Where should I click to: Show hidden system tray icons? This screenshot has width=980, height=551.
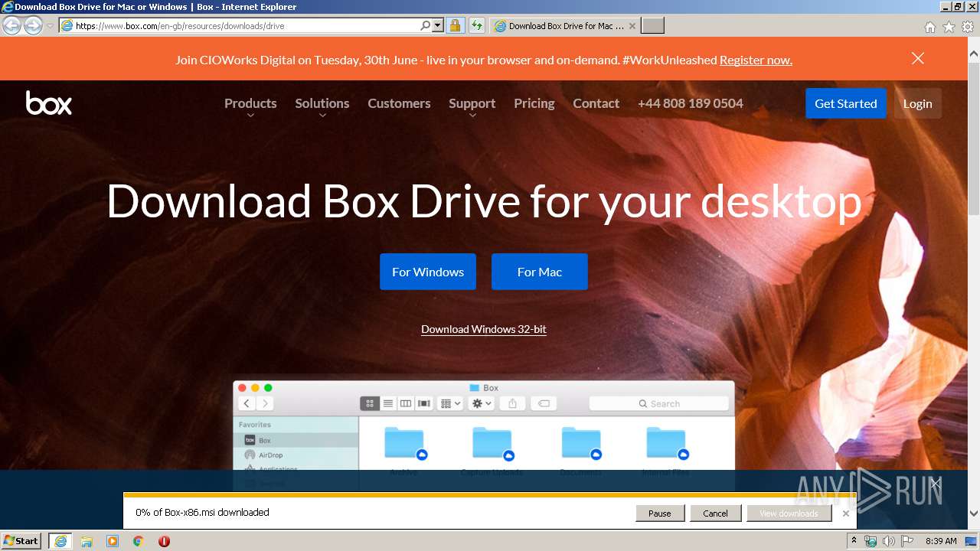854,541
